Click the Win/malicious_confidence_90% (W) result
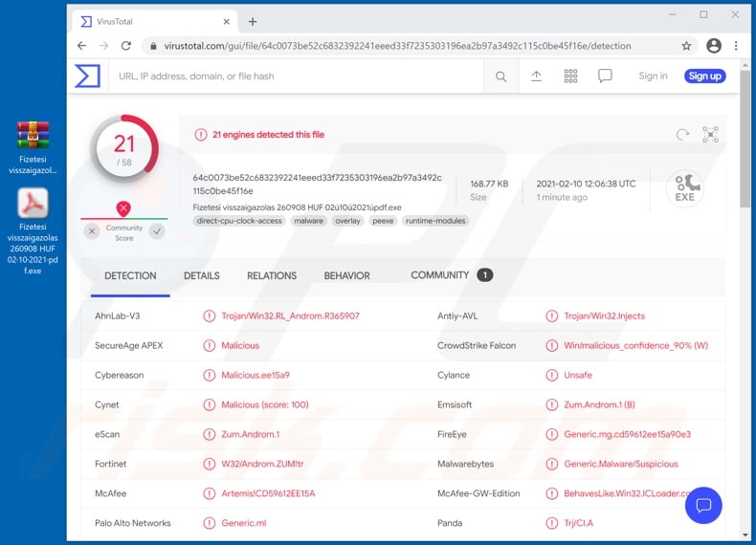 (x=636, y=345)
